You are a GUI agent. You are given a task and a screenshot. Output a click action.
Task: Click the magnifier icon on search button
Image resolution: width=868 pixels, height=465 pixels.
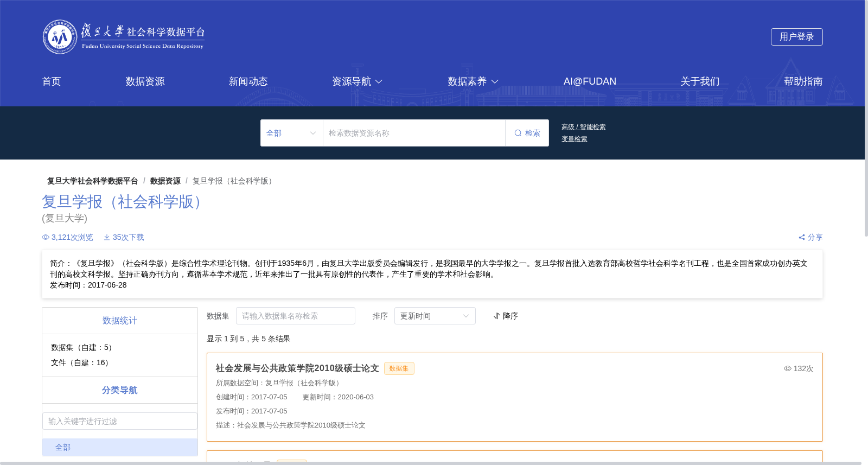[518, 133]
